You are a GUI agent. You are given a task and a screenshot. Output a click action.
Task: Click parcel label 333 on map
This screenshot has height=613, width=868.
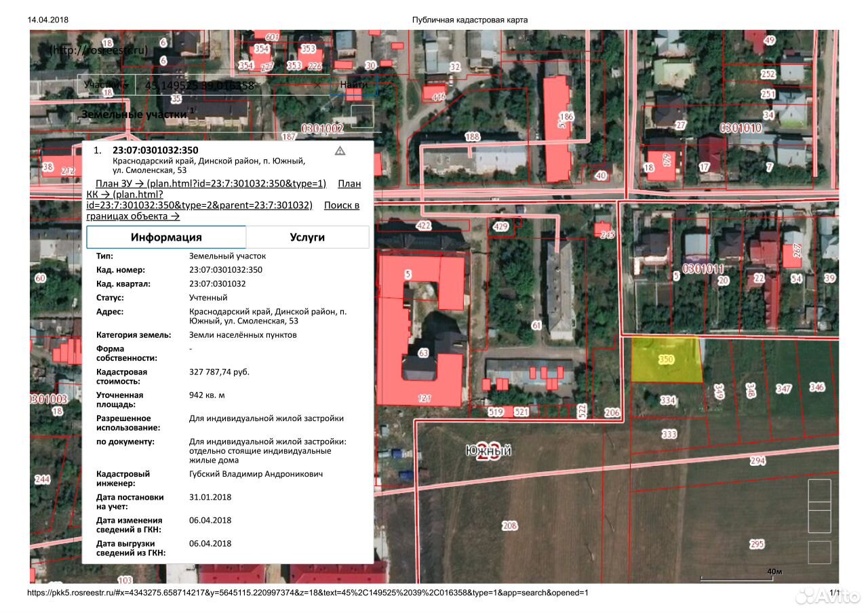tap(669, 434)
